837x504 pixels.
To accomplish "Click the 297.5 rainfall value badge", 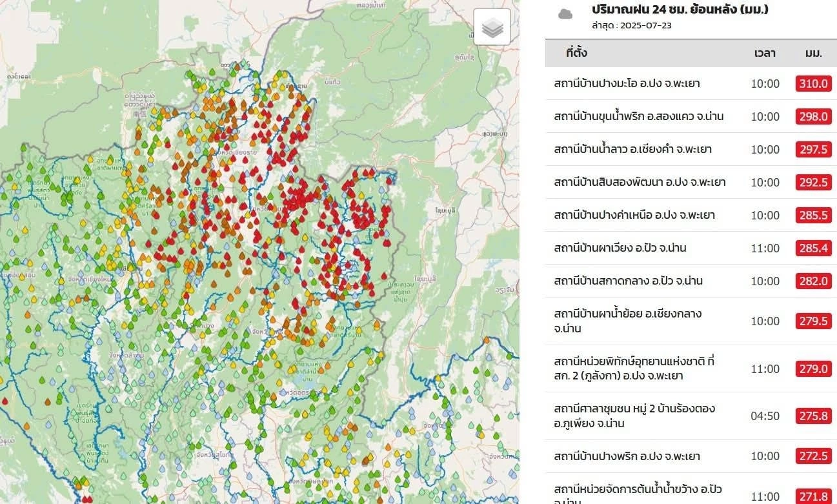I will (813, 149).
